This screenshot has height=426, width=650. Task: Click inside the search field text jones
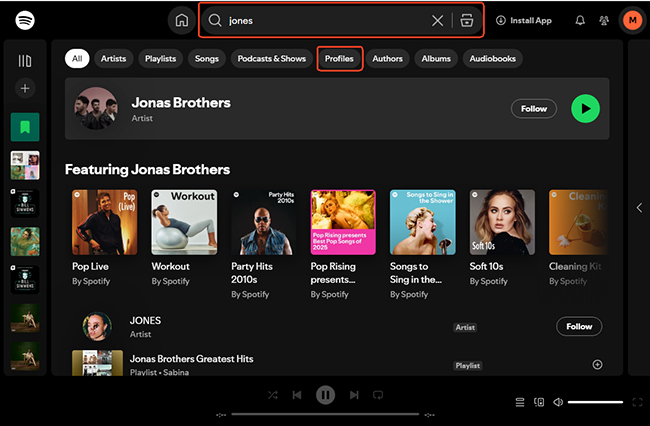click(241, 21)
